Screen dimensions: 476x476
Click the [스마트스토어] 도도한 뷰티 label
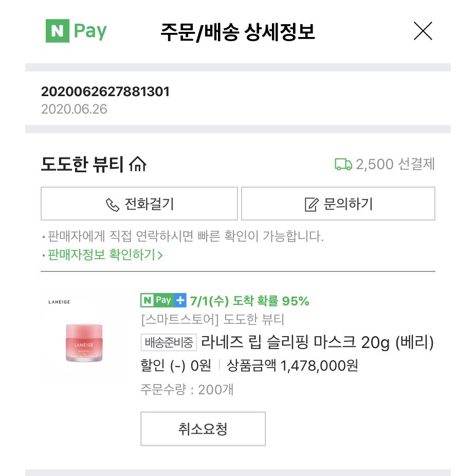[x=212, y=320]
